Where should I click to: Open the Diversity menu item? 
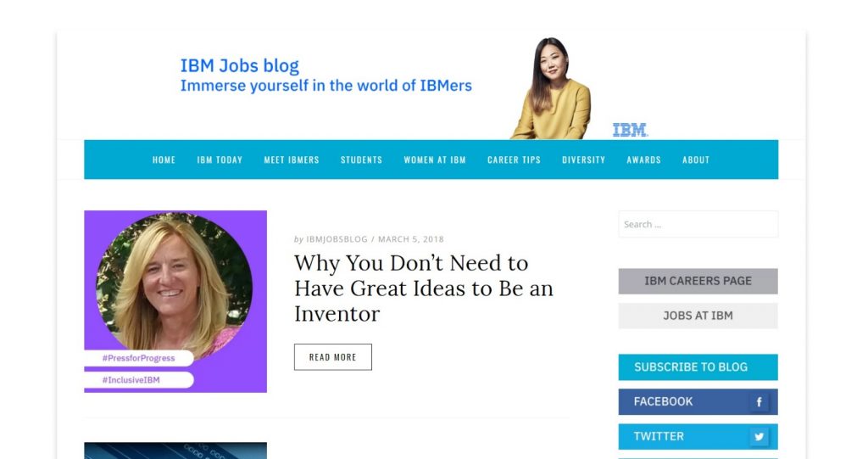coord(583,160)
